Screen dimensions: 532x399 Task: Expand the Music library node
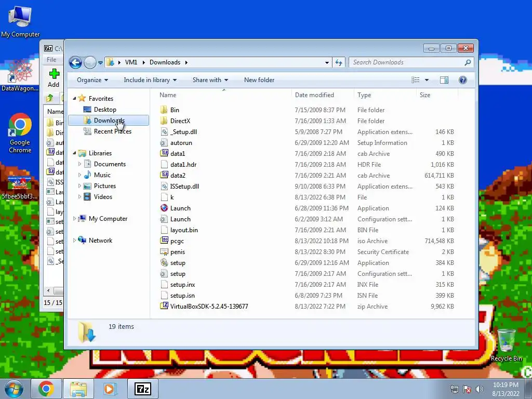click(79, 175)
